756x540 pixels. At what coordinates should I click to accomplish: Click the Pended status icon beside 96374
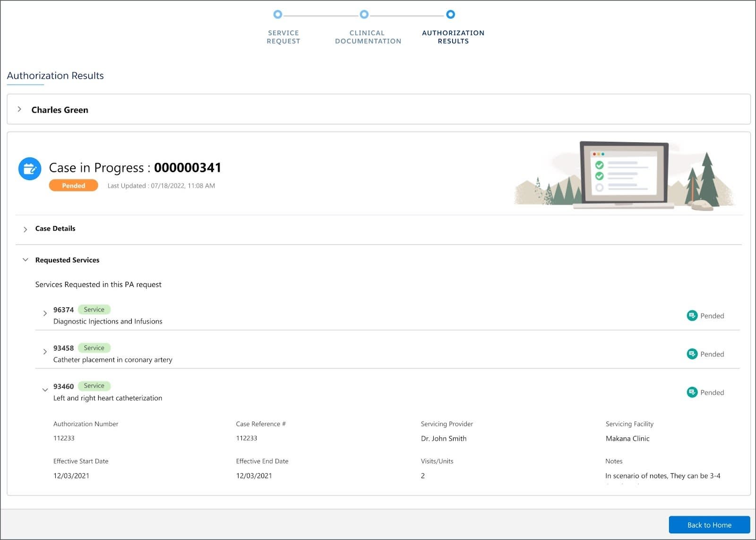click(692, 315)
